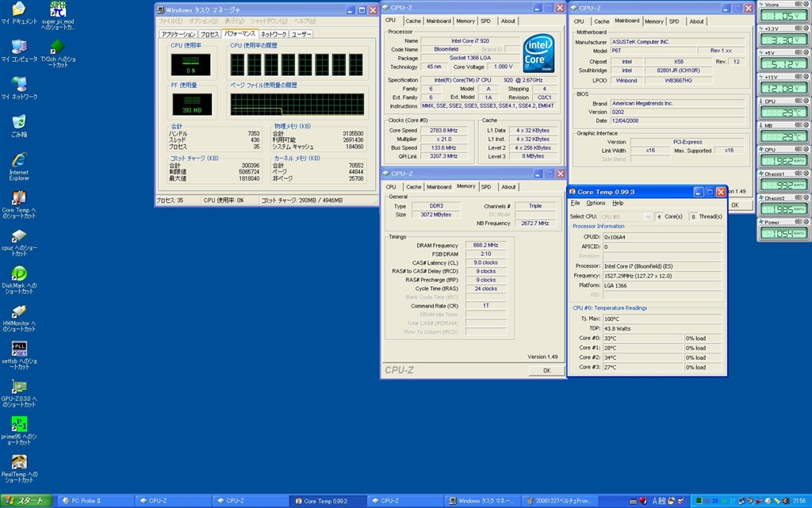Open the シャットダウン(U) menu in Task Manager

coord(269,21)
